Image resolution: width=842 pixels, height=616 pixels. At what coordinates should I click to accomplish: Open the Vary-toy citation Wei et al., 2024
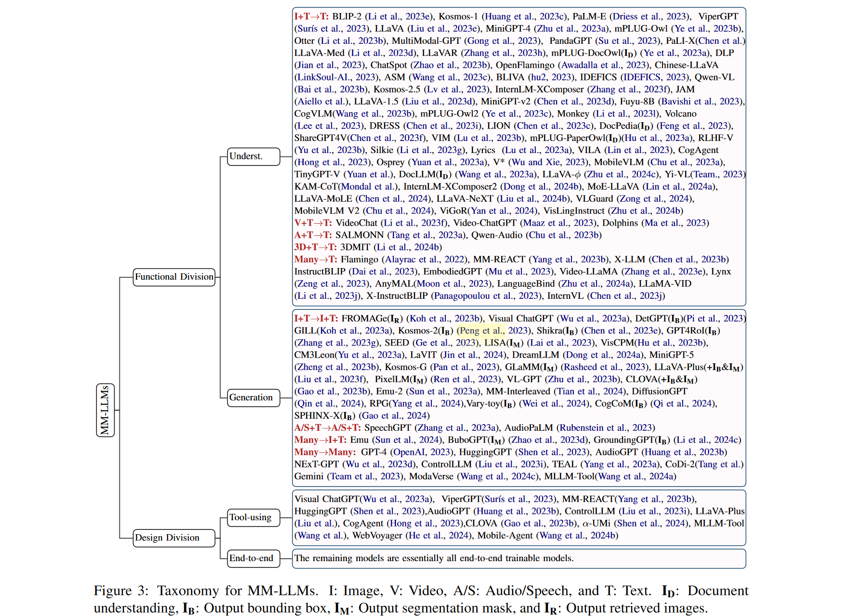pos(554,404)
